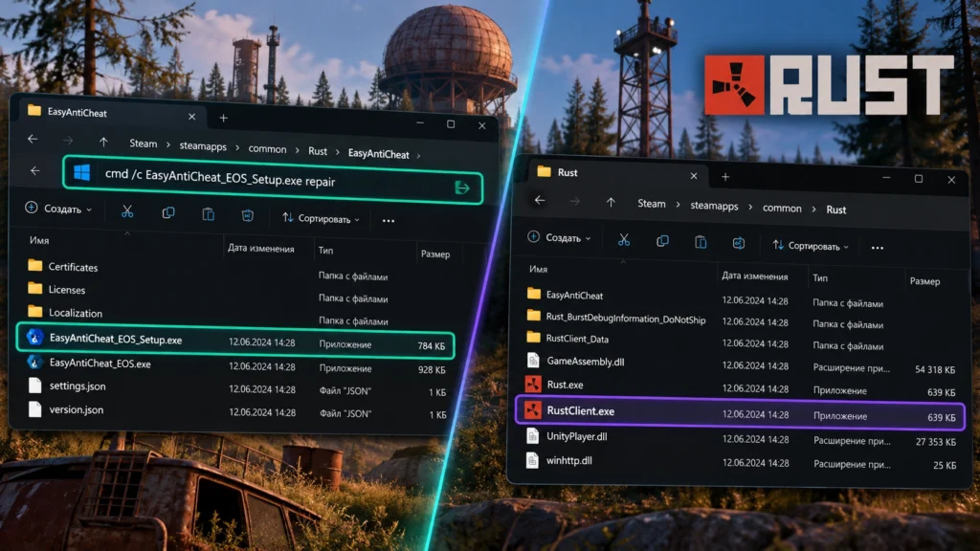Click Copy icon in EasyAntiCheat window
980x551 pixels.
[x=168, y=213]
